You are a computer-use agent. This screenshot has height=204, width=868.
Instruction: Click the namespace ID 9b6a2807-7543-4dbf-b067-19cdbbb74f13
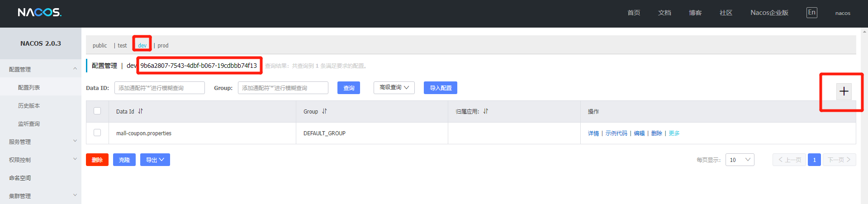[x=199, y=66]
